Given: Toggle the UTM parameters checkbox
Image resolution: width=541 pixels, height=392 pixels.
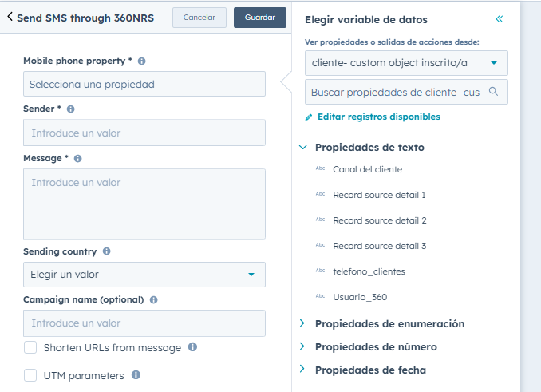Looking at the screenshot, I should click(30, 375).
